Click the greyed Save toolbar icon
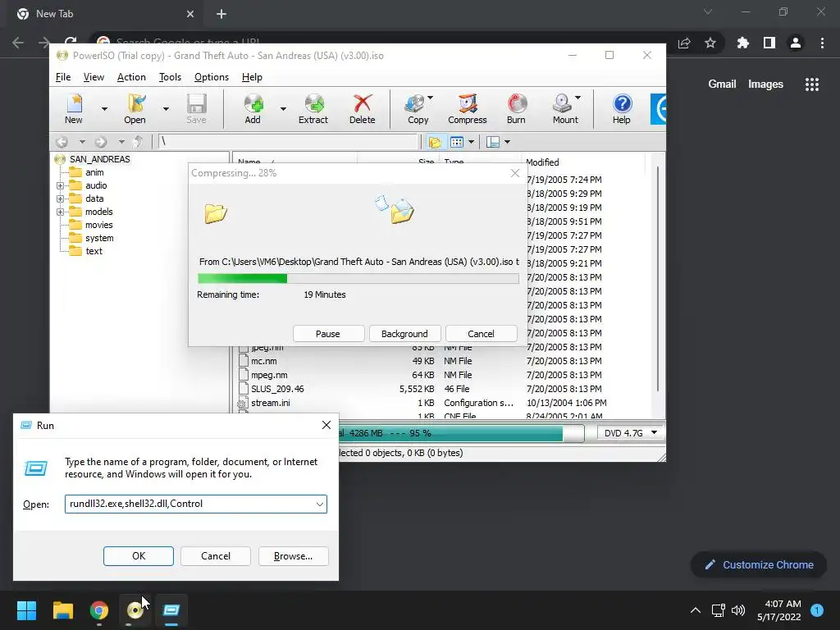The width and height of the screenshot is (840, 630). pos(196,109)
